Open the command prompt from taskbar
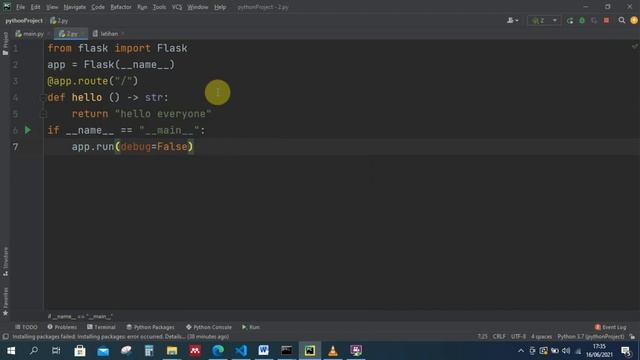 287,351
